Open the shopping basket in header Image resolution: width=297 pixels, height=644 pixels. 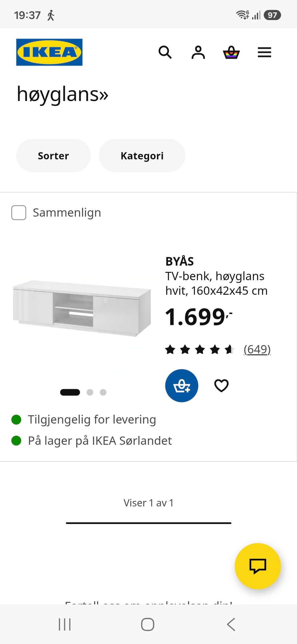[x=231, y=52]
